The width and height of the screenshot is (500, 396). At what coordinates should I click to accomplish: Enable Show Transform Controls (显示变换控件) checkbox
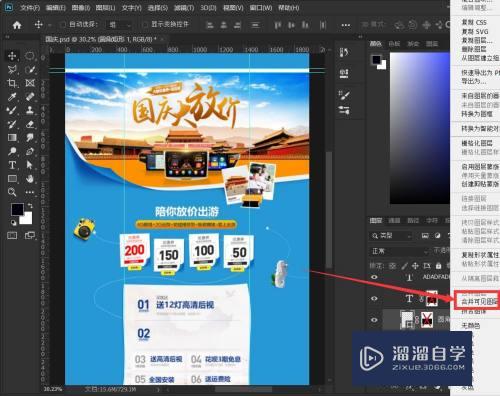(145, 24)
